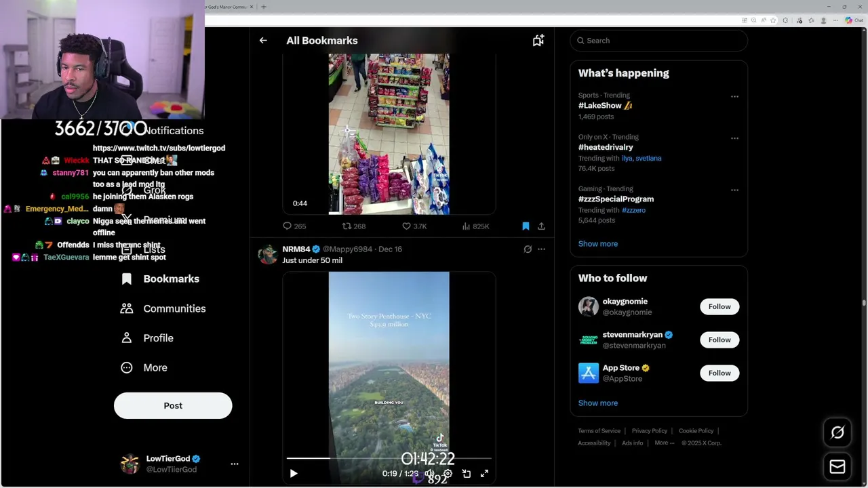Toggle picture-in-picture for the video
The width and height of the screenshot is (868, 488).
[467, 474]
